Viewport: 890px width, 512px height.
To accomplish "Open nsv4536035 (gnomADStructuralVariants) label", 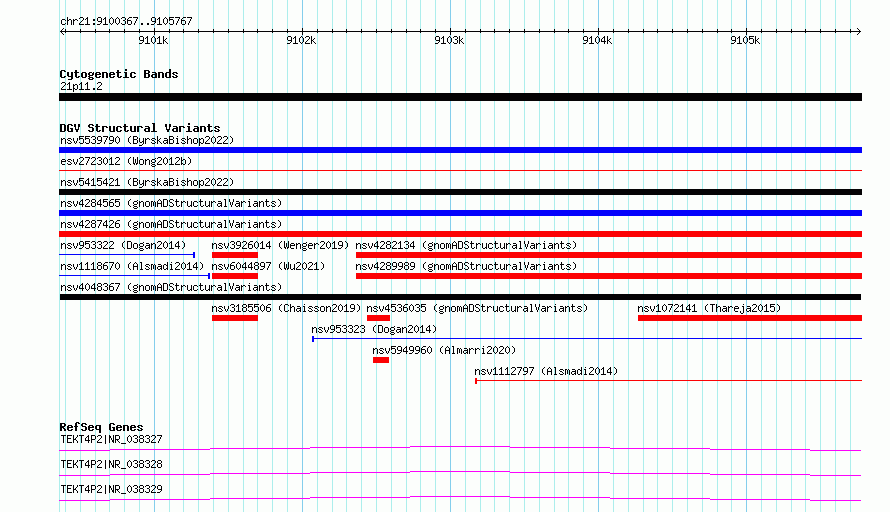I will tap(477, 308).
